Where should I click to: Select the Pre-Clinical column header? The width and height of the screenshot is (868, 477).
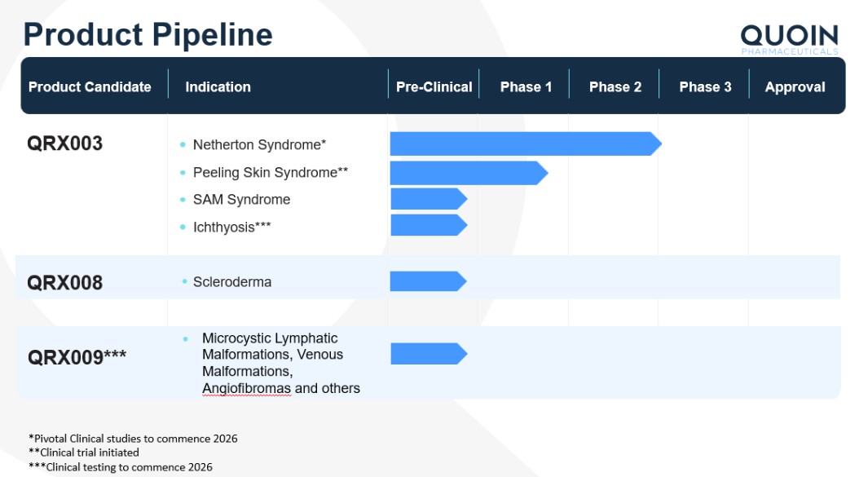click(x=434, y=87)
